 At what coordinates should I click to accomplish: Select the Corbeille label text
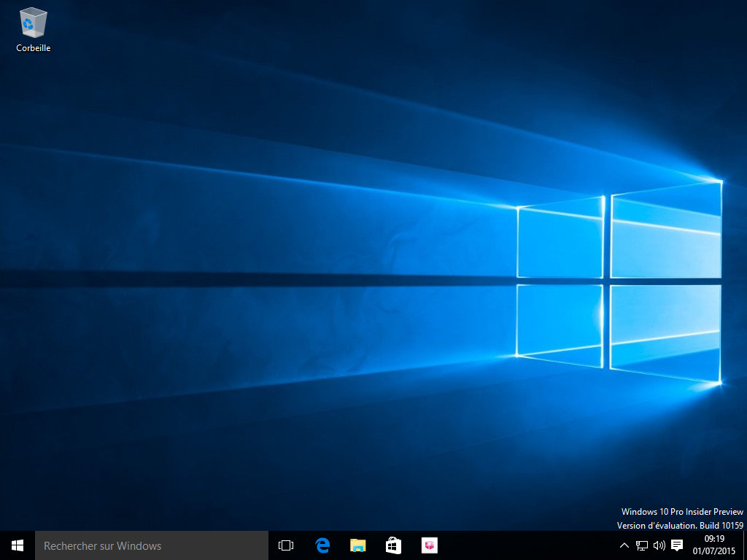(32, 49)
